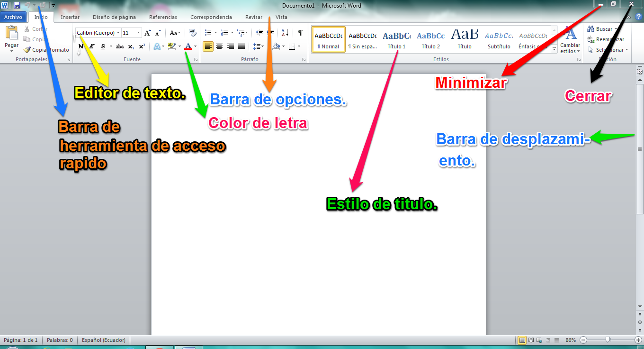This screenshot has width=644, height=349.
Task: Open the Revisar ribbon tab
Action: 253,17
